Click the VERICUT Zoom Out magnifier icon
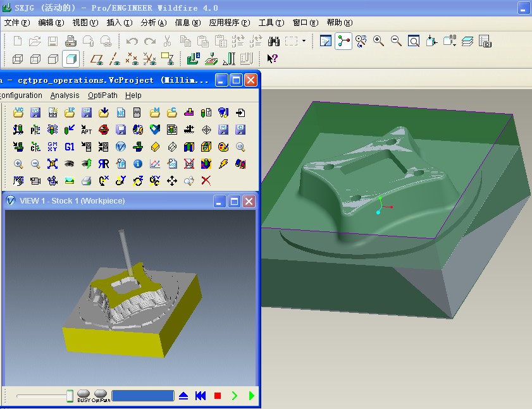This screenshot has width=532, height=409. 35,164
